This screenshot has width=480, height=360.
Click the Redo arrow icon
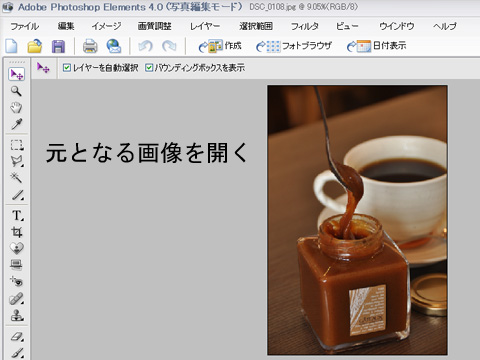tap(169, 46)
